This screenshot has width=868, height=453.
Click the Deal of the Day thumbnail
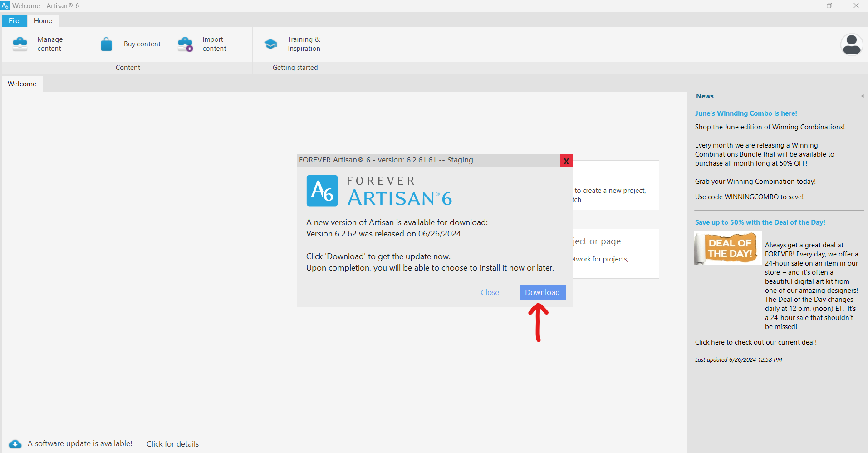click(x=728, y=248)
